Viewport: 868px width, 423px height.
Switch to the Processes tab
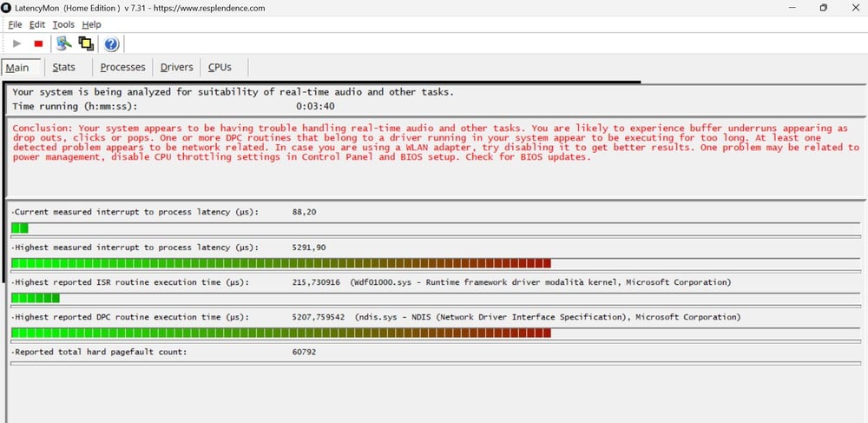pyautogui.click(x=122, y=68)
